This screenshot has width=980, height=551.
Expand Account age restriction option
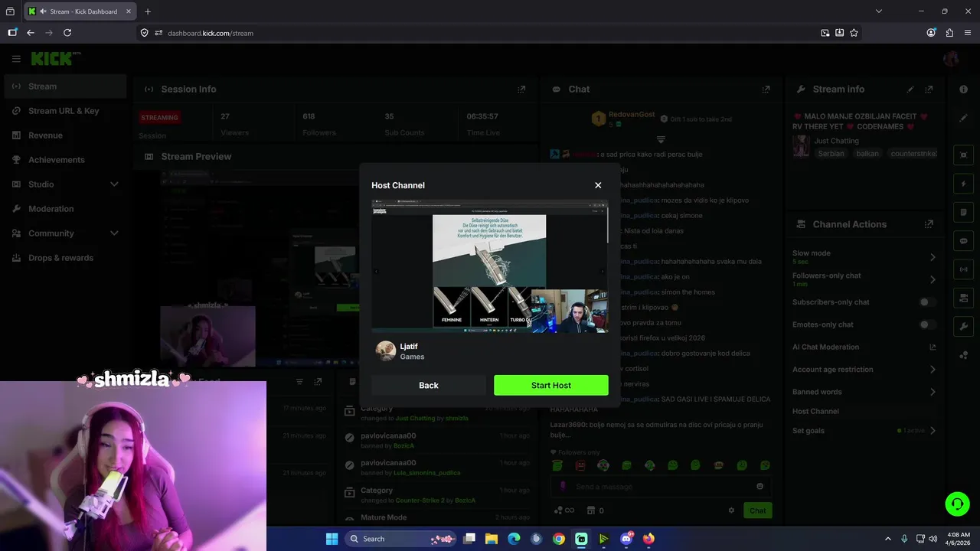(933, 369)
